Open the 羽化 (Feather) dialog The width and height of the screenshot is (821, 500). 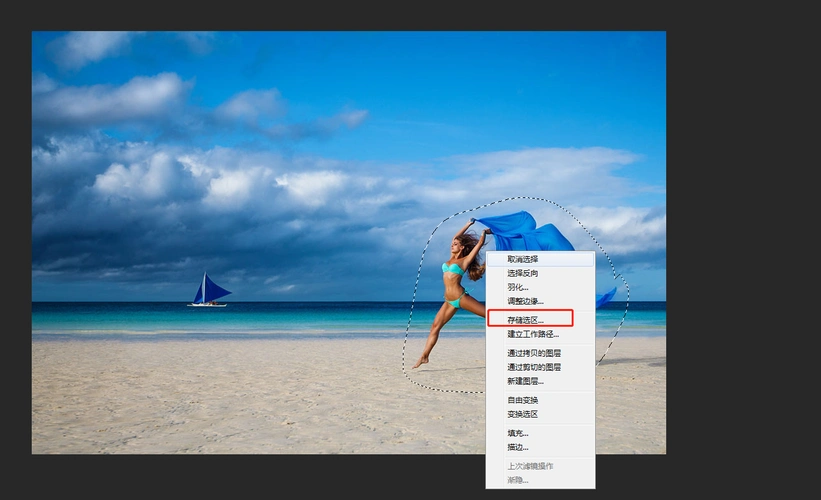click(518, 287)
